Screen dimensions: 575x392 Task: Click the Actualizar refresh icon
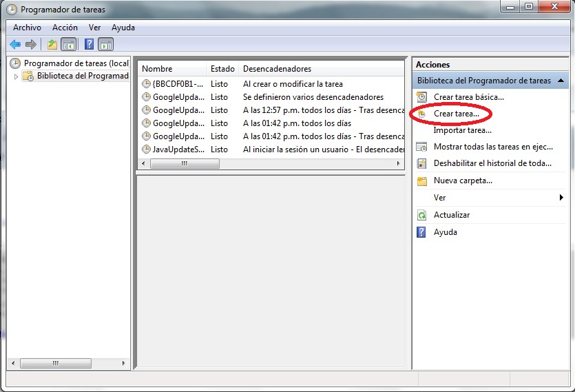pos(422,215)
